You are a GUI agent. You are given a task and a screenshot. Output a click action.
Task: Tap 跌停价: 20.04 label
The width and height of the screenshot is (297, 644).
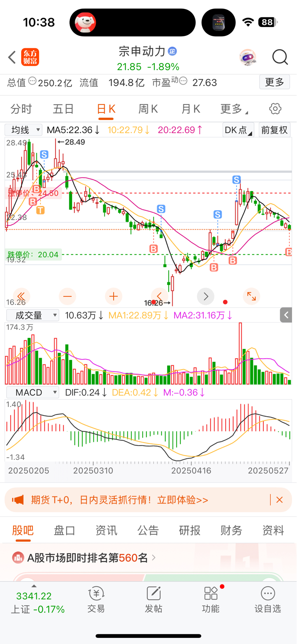[x=33, y=255]
